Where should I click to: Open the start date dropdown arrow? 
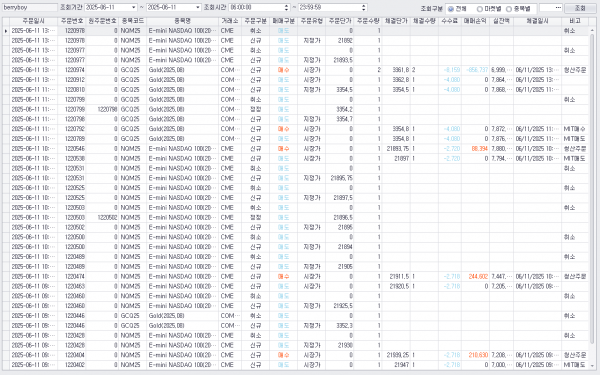point(134,7)
